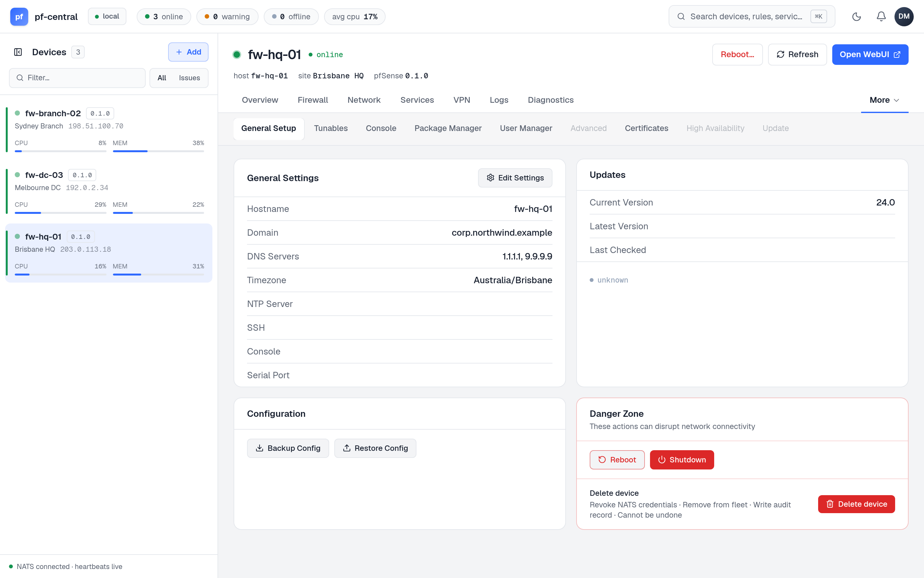Select the Package Manager sub-tab
This screenshot has width=924, height=578.
tap(448, 128)
